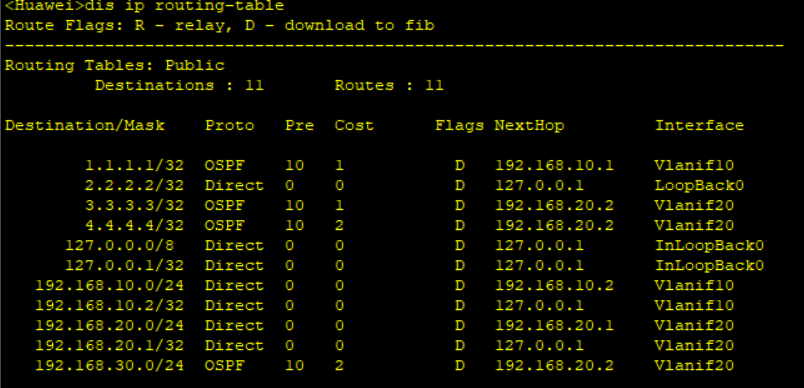804x388 pixels.
Task: Select the 192.168.20.1/32 destination entry
Action: click(109, 346)
